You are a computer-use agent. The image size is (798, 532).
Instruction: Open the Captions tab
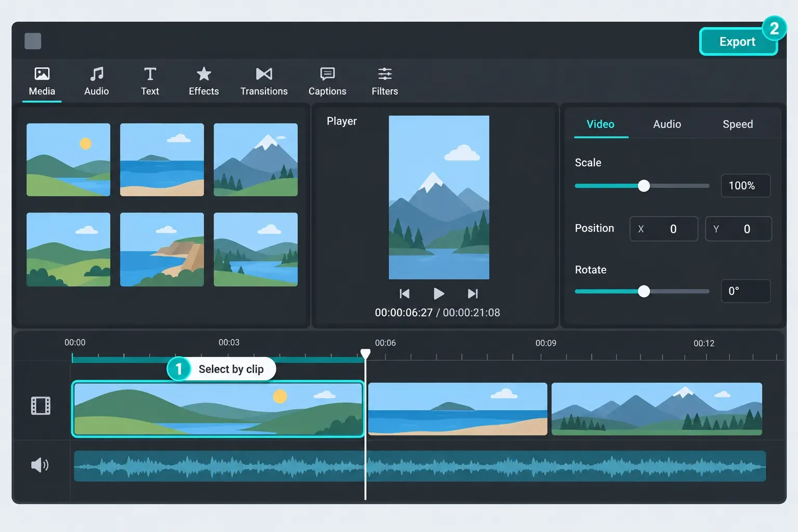tap(327, 82)
